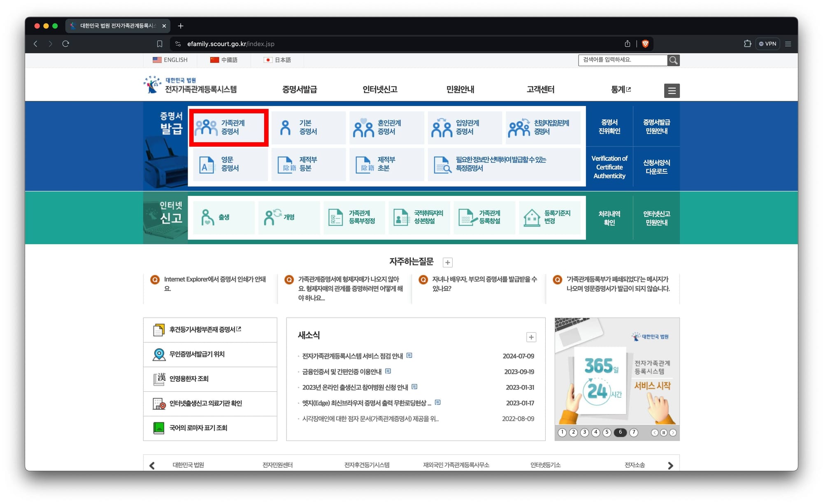Click 처리내역 확인 button
Image resolution: width=823 pixels, height=504 pixels.
(x=609, y=218)
